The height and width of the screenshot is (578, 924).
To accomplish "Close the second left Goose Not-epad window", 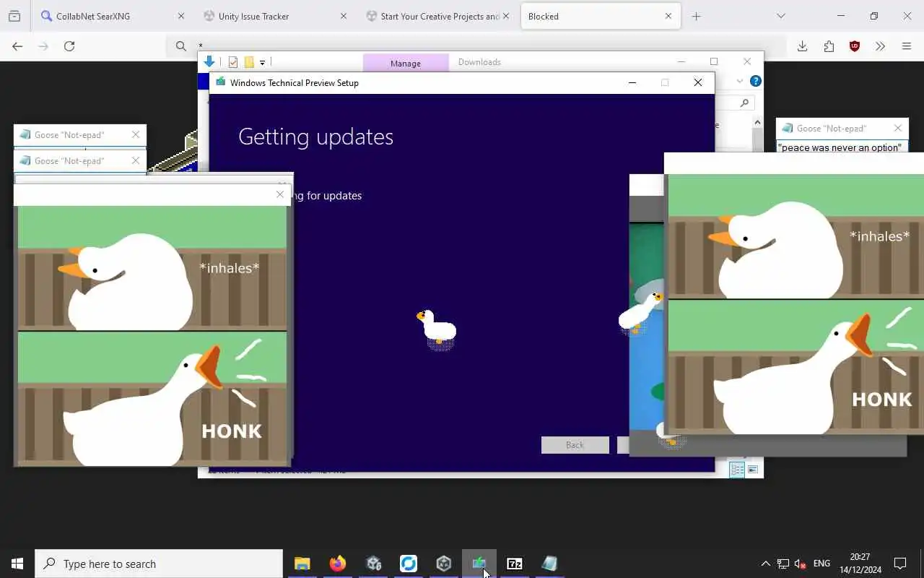I will click(x=135, y=160).
